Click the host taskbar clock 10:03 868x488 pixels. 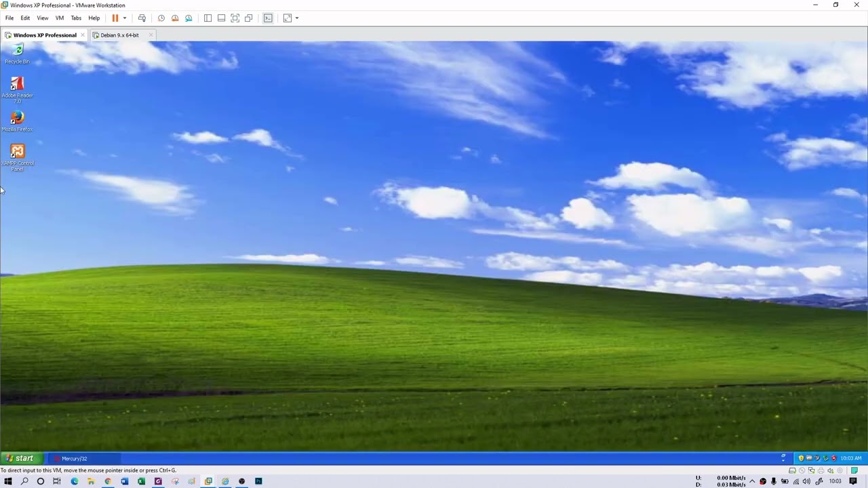coord(835,481)
